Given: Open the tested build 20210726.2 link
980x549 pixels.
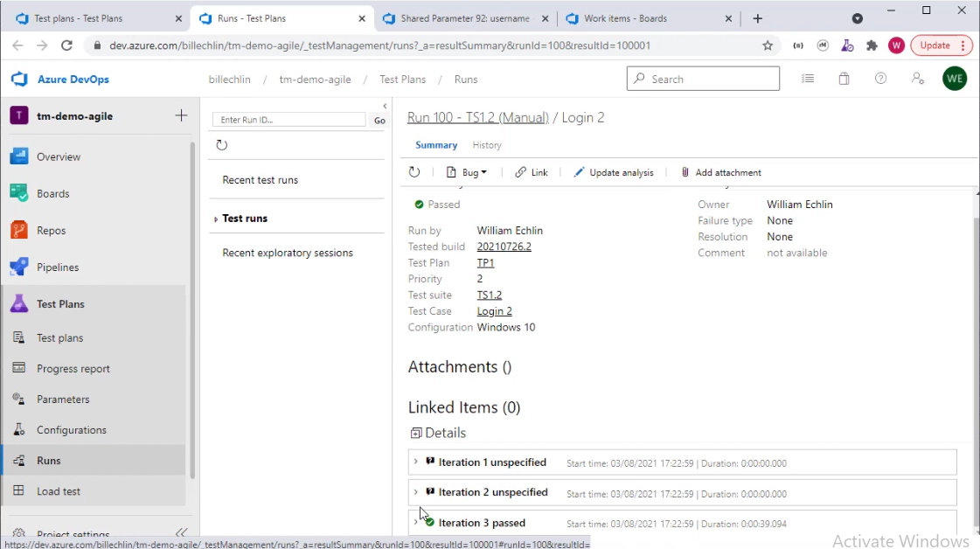Looking at the screenshot, I should (504, 247).
